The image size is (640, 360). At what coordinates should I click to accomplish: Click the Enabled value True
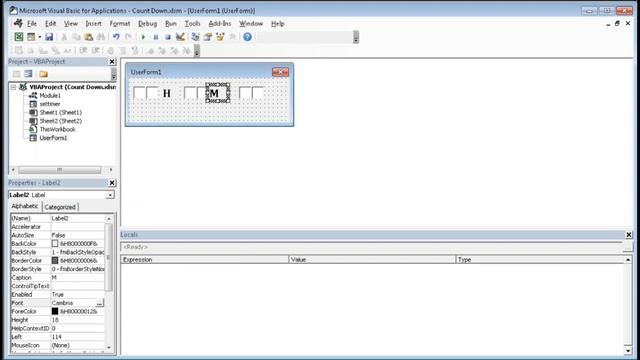click(x=78, y=295)
